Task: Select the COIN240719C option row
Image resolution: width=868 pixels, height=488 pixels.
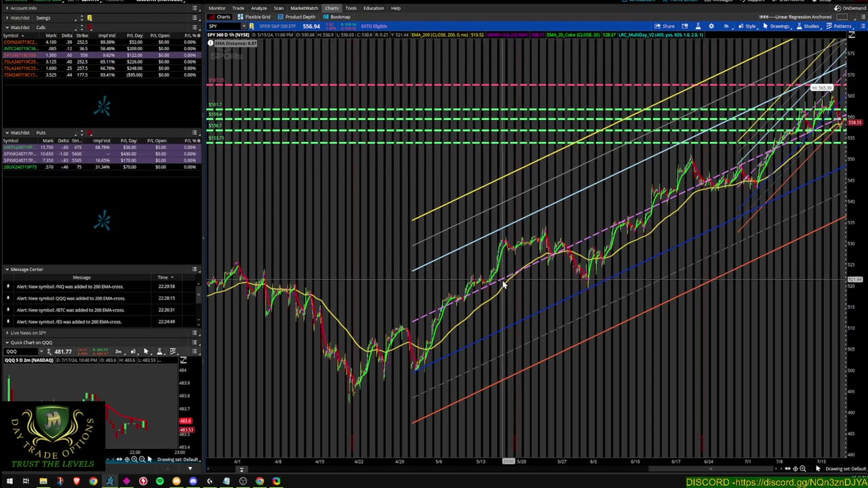Action: tap(100, 42)
